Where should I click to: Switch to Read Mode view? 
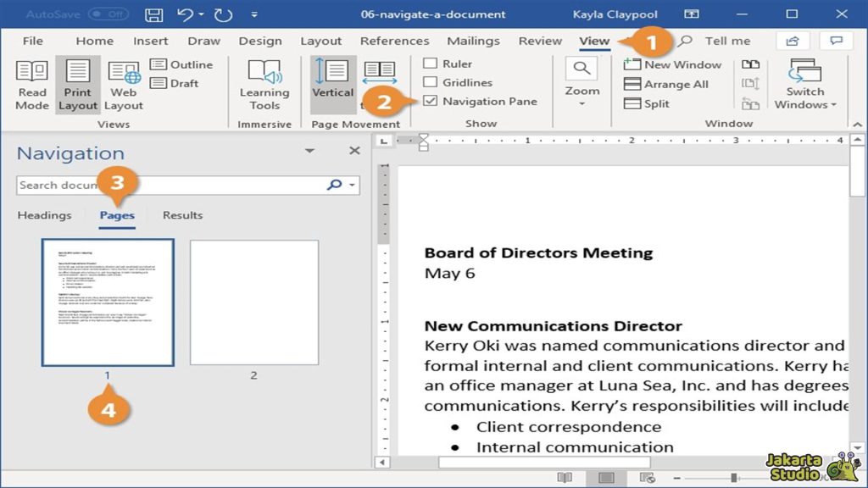click(x=32, y=85)
